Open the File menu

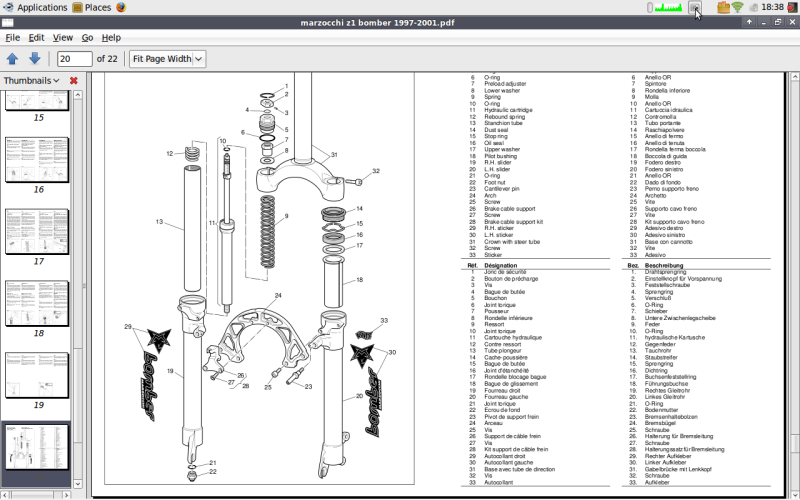point(12,38)
